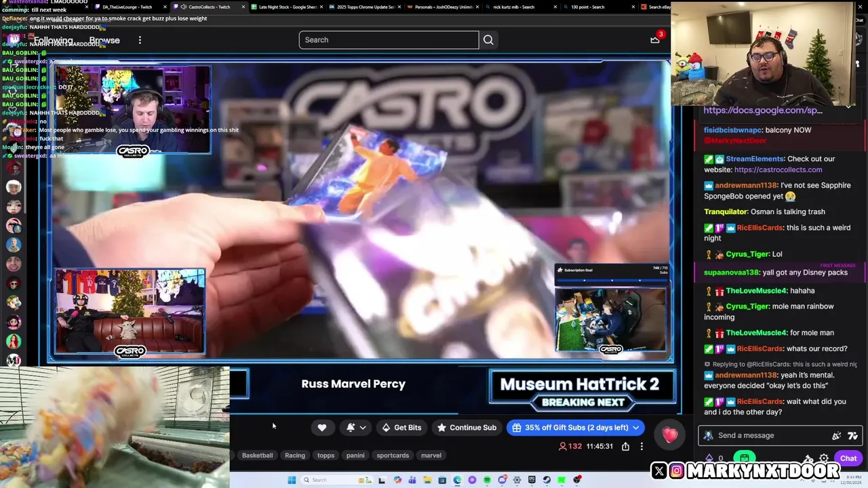
Task: Click the Continue Sub button
Action: tap(467, 428)
